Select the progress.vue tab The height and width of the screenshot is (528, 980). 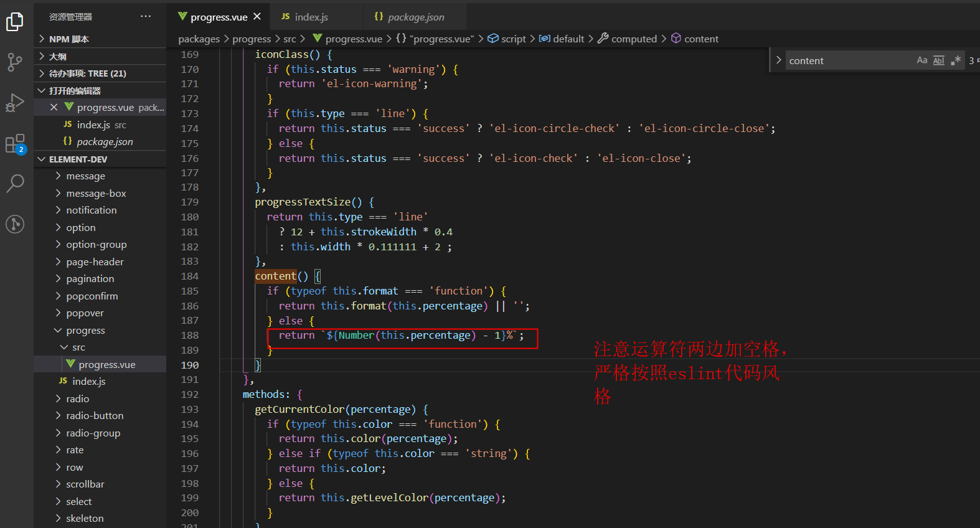click(x=219, y=17)
